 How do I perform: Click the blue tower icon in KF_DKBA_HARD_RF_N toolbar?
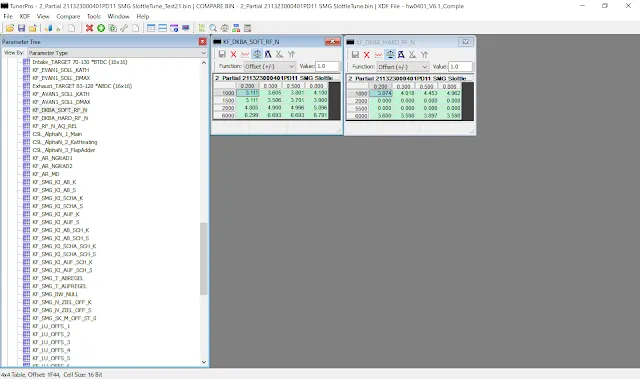401,55
